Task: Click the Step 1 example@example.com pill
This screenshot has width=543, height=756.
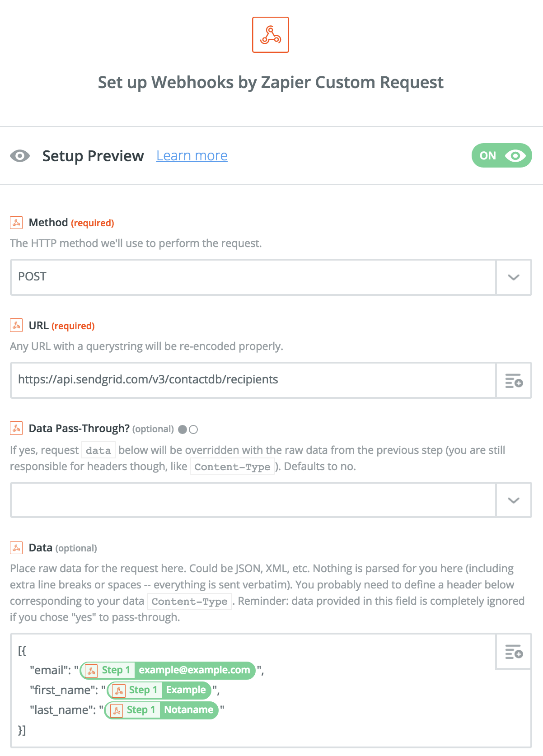Action: (168, 670)
